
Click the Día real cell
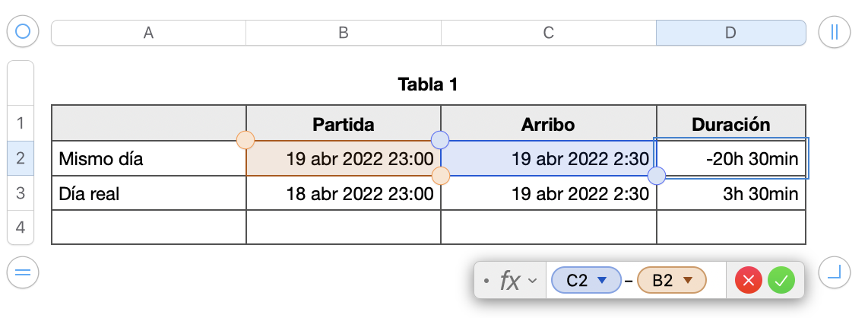pos(148,194)
